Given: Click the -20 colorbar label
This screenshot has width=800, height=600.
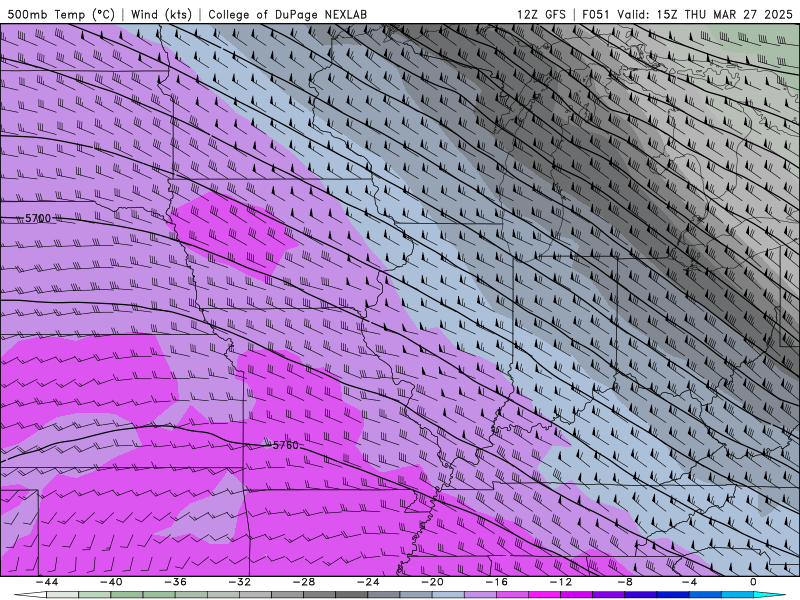Looking at the screenshot, I should [x=432, y=582].
